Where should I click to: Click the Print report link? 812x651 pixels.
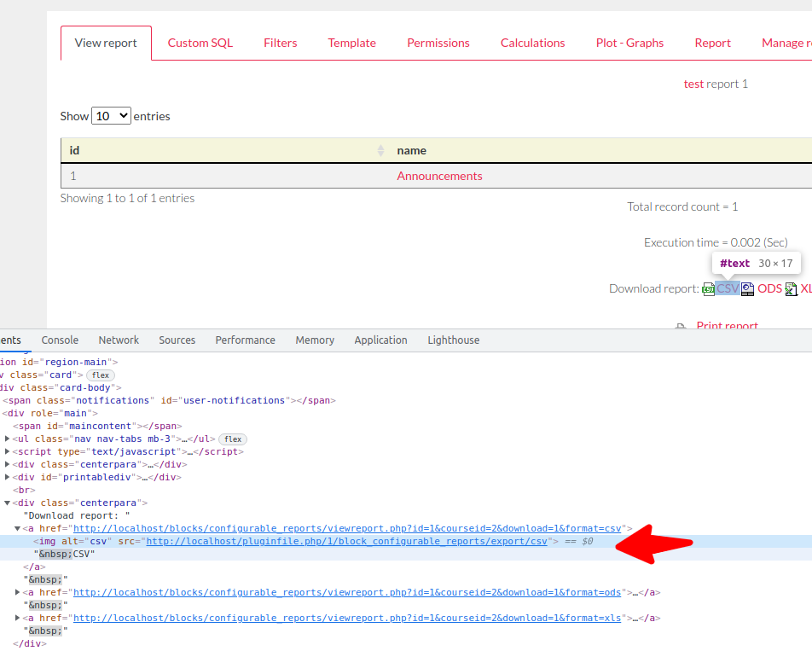click(x=727, y=325)
